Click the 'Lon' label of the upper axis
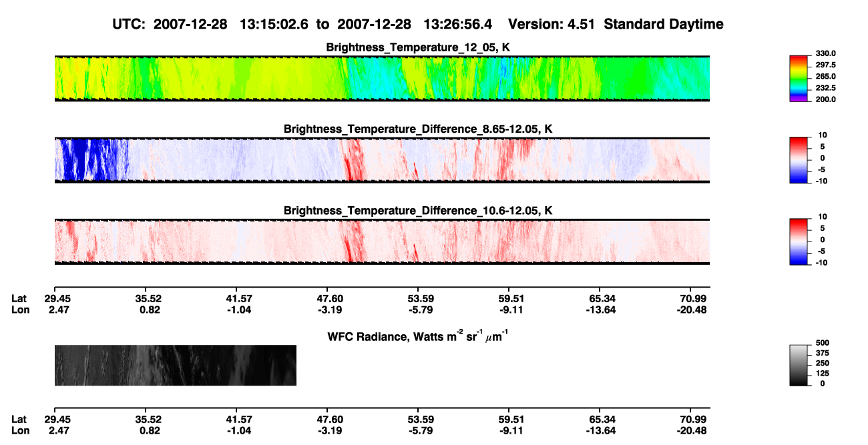 coord(20,310)
